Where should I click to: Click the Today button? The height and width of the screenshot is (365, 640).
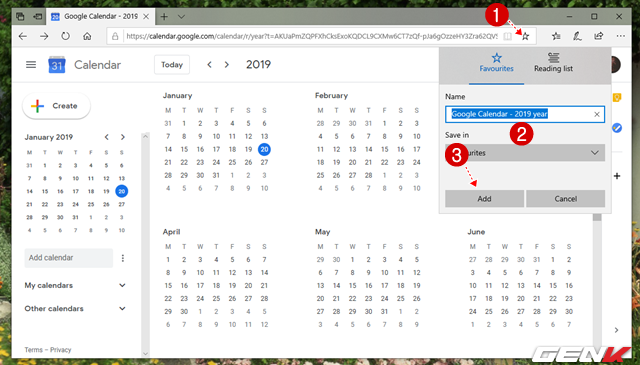(x=172, y=65)
